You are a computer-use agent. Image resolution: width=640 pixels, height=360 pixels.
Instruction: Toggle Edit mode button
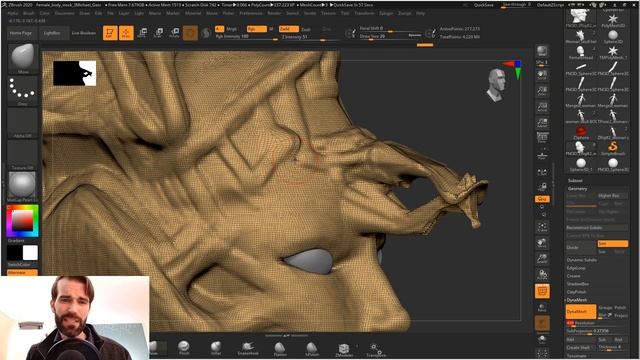[110, 33]
